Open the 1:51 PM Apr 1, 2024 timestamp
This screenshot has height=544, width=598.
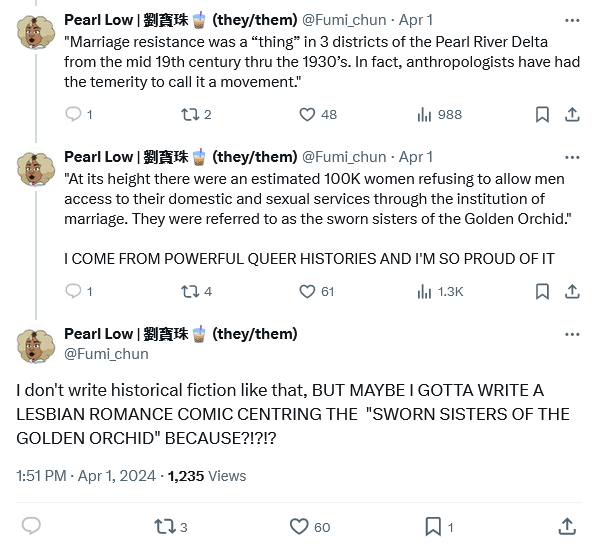coord(86,476)
